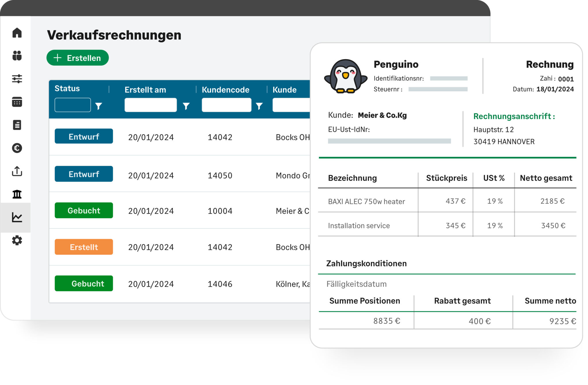
Task: Click the Status filter input box
Action: [73, 105]
